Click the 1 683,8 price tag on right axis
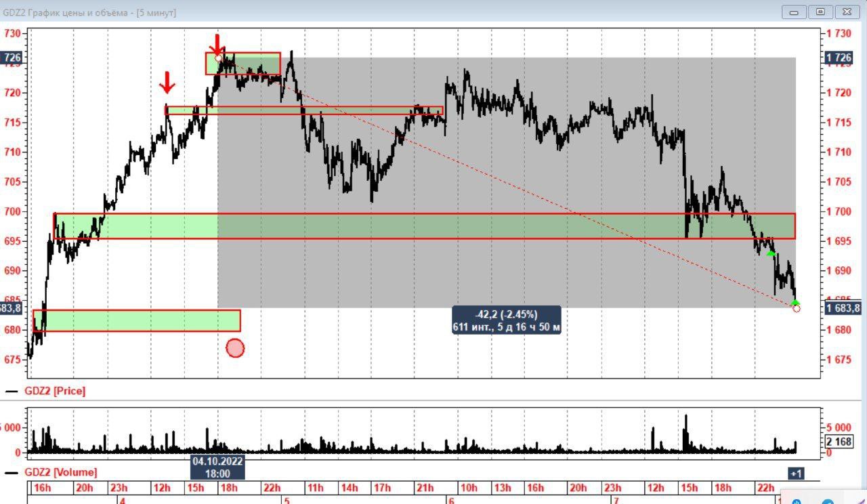 pos(843,308)
